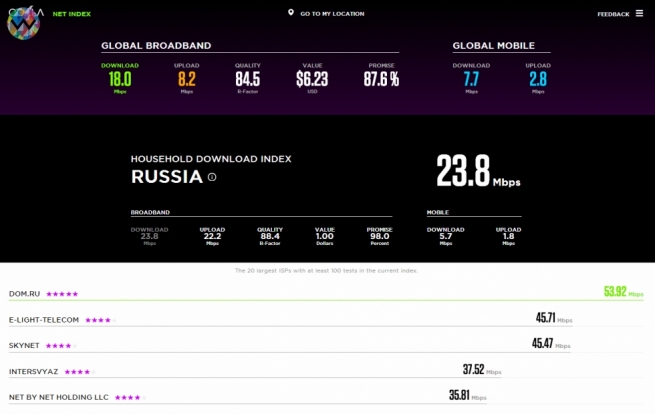Select Russia mobile Upload 1.8
Viewport: 655px width, 414px height.
(x=508, y=236)
